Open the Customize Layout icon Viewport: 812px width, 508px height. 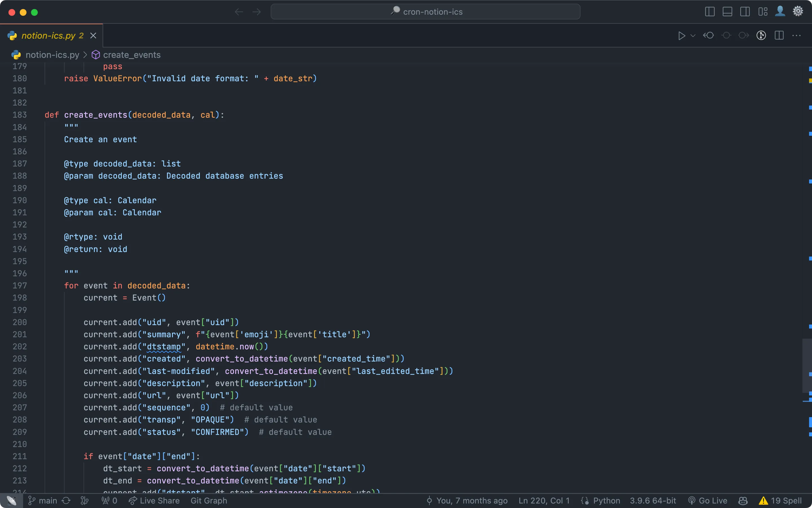click(763, 12)
